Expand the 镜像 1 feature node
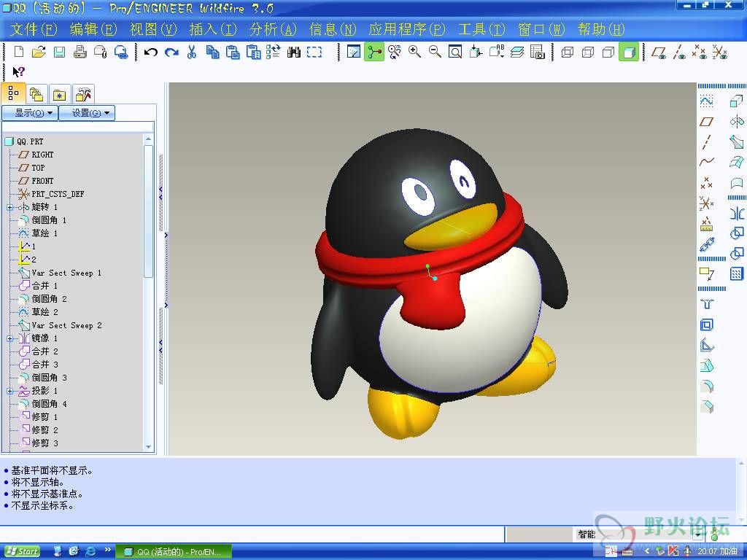Screen dimensions: 747x560 pyautogui.click(x=10, y=338)
